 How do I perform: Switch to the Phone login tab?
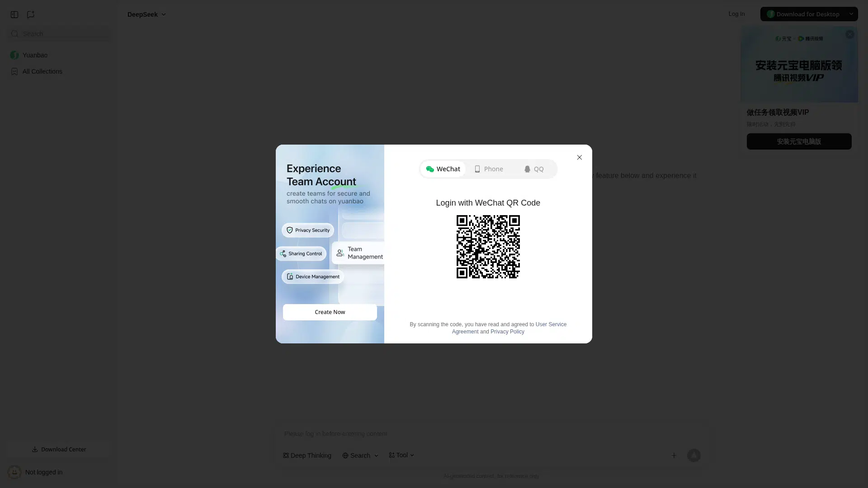coord(489,169)
